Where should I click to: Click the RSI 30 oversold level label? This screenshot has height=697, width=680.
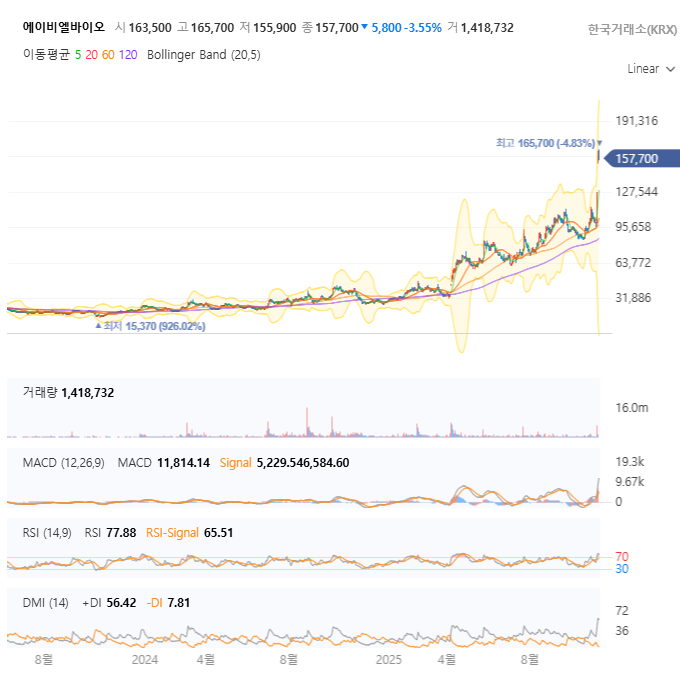pos(622,569)
